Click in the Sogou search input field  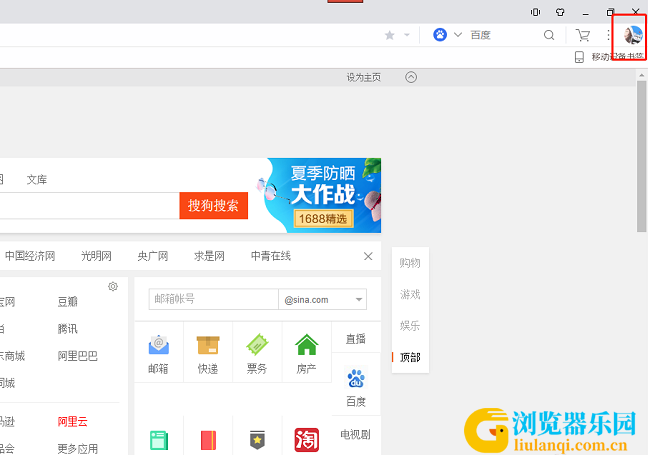click(89, 206)
